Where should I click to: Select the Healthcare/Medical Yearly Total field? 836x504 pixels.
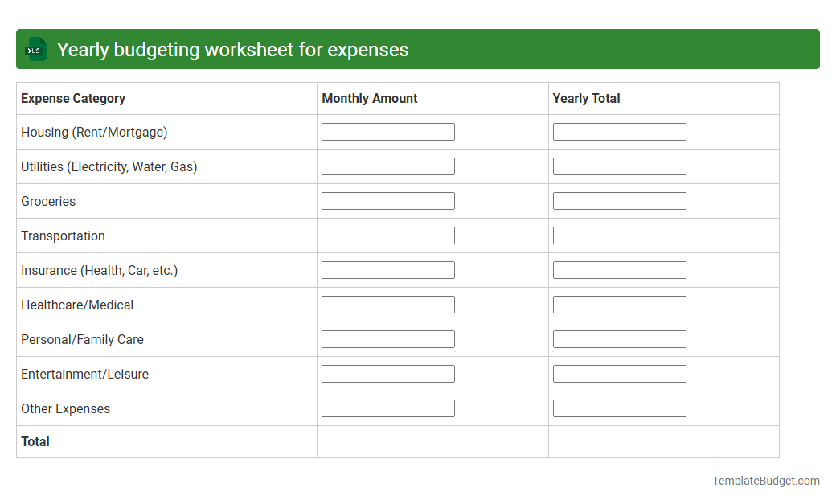click(619, 304)
